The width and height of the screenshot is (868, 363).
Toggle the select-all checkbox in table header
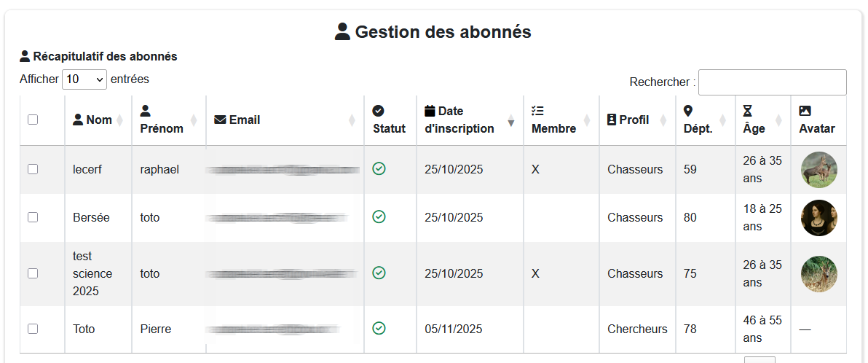coord(33,120)
